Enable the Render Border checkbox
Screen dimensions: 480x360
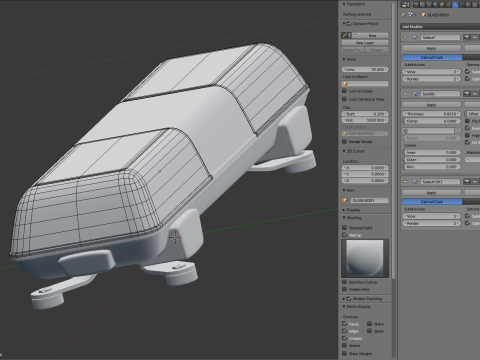coord(345,141)
